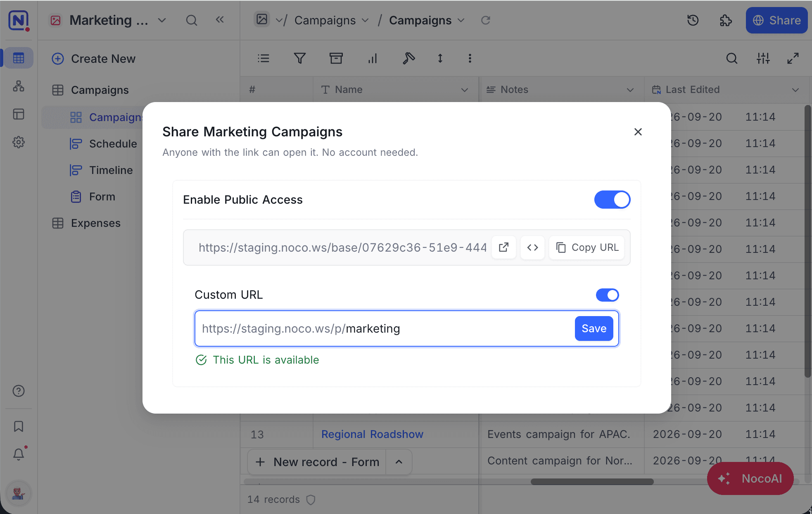
Task: Click the reload view icon
Action: 486,20
